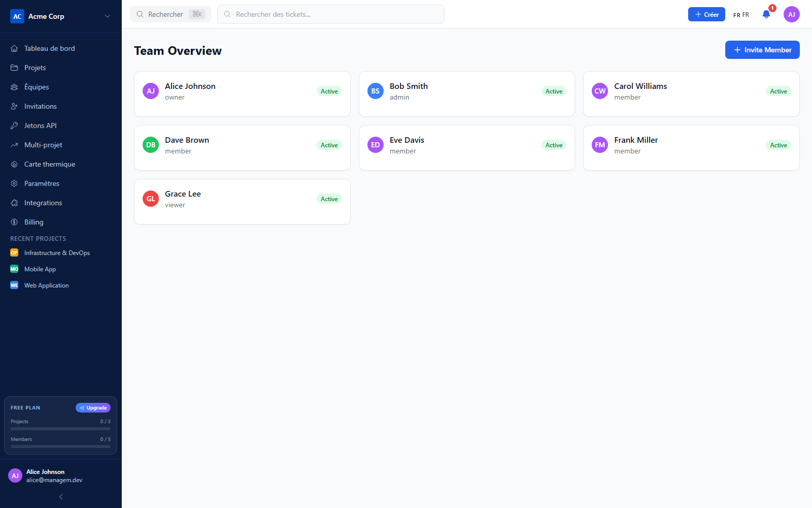Click the Carte thermique icon
Viewport: 812px width, 508px height.
click(x=14, y=164)
